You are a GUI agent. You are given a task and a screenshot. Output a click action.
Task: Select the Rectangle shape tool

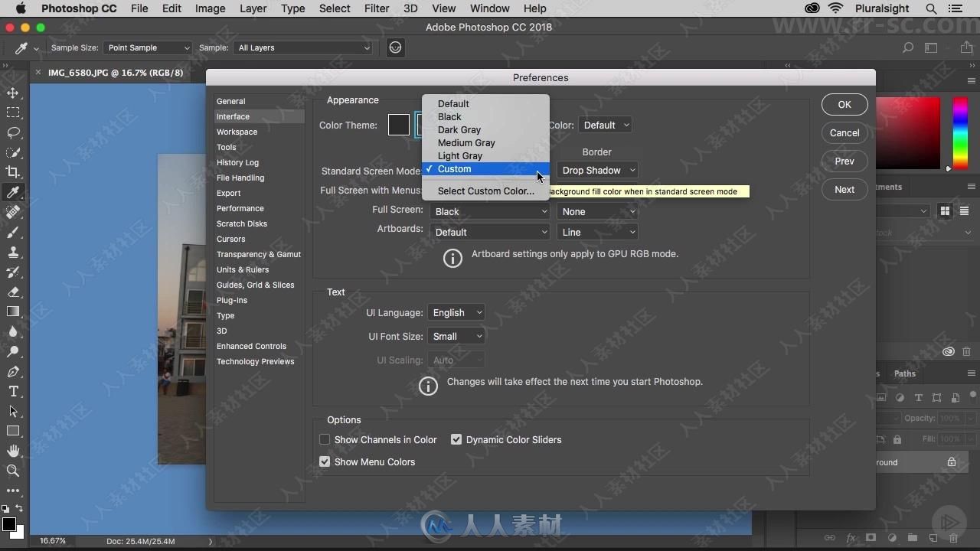coord(13,431)
